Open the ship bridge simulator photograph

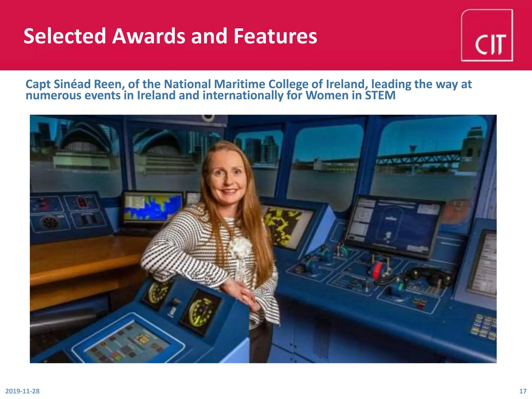tap(263, 239)
